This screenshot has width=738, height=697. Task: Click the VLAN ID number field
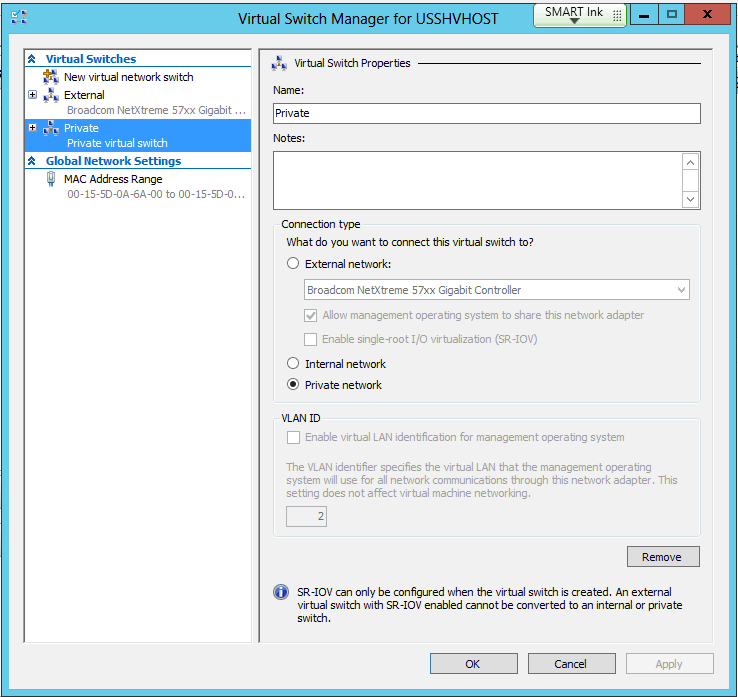pyautogui.click(x=306, y=516)
